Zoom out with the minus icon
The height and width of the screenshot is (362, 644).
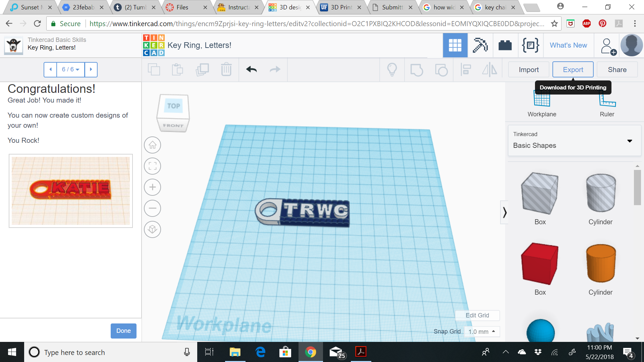click(x=152, y=208)
